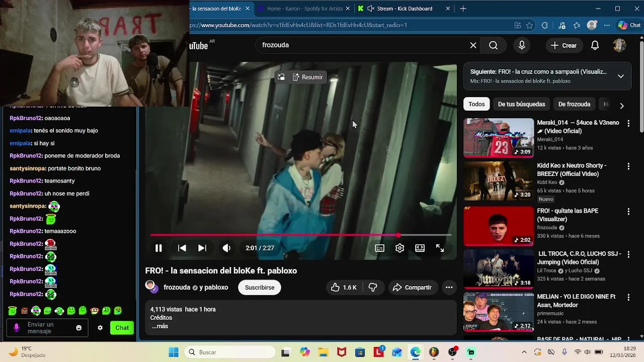Viewport: 644px width, 362px height.
Task: Open the Edge Copilot Chat button
Action: tap(629, 25)
